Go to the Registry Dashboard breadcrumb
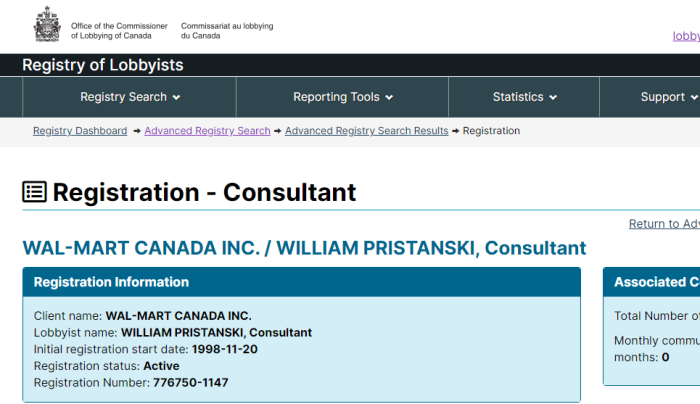The height and width of the screenshot is (404, 700). (80, 131)
